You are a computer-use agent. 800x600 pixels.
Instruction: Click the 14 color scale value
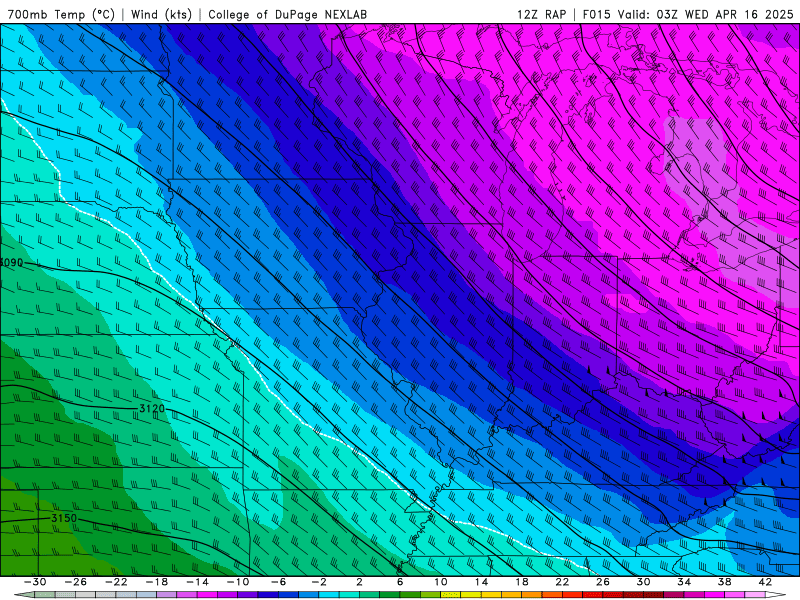[481, 582]
